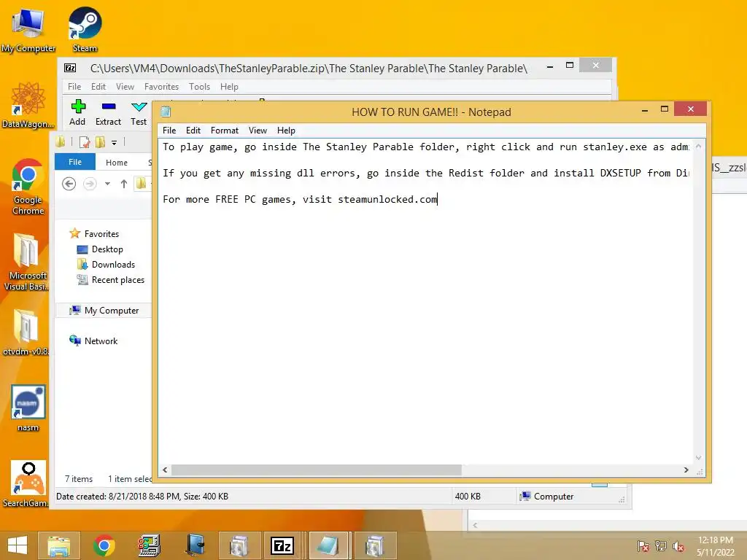Select the Explorer File tab

75,162
